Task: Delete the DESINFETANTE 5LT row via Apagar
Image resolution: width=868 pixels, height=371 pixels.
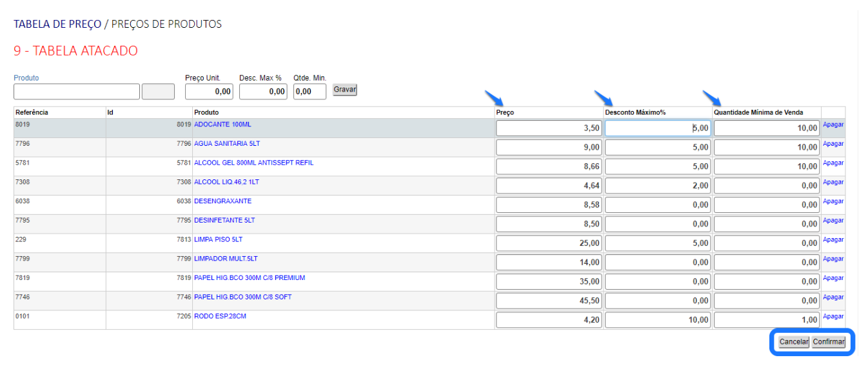Action: point(833,221)
